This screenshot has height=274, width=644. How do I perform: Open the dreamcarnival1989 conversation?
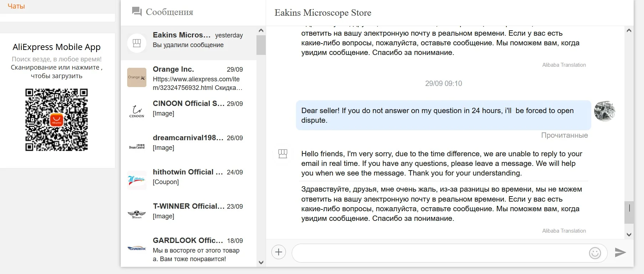point(198,142)
